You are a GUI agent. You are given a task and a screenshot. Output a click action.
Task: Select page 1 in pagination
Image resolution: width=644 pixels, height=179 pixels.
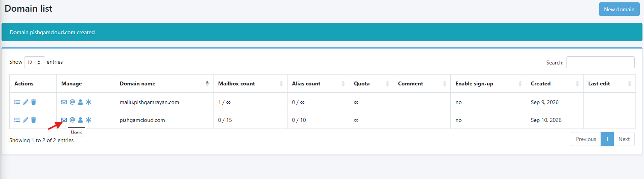(607, 139)
